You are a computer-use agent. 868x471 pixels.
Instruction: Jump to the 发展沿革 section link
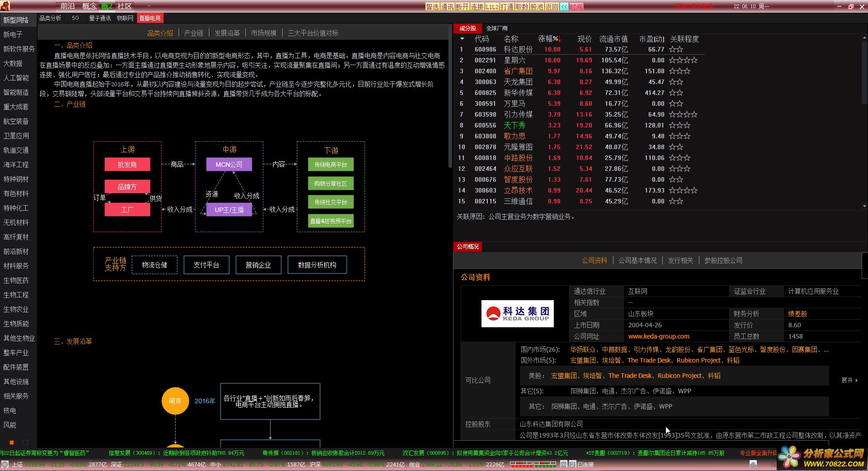tap(227, 33)
